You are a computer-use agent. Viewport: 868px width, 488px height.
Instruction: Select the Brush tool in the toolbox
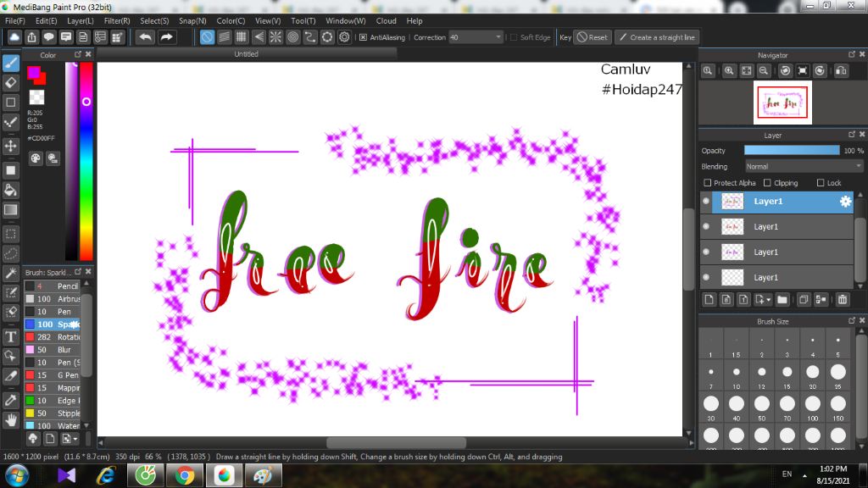pos(10,63)
